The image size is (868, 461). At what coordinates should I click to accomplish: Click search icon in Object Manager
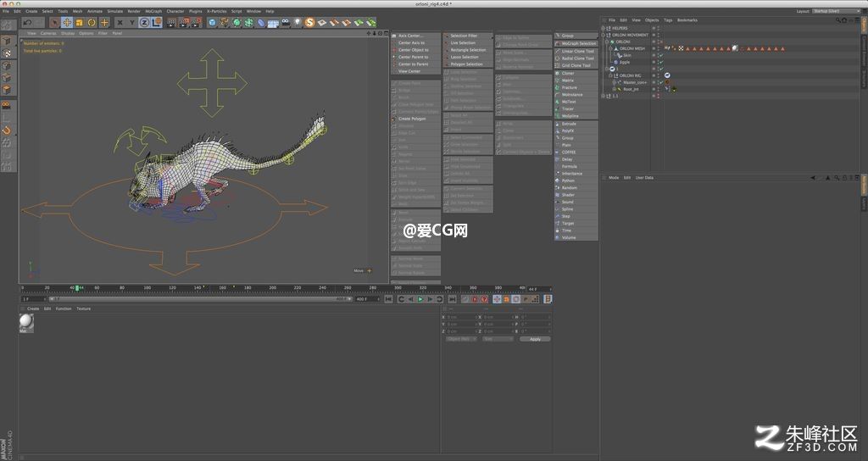coord(838,20)
